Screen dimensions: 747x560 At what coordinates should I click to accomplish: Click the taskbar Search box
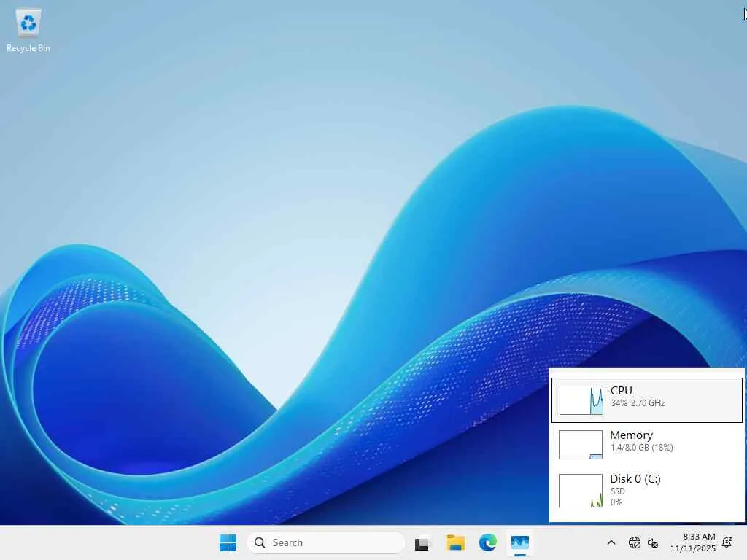tap(326, 542)
